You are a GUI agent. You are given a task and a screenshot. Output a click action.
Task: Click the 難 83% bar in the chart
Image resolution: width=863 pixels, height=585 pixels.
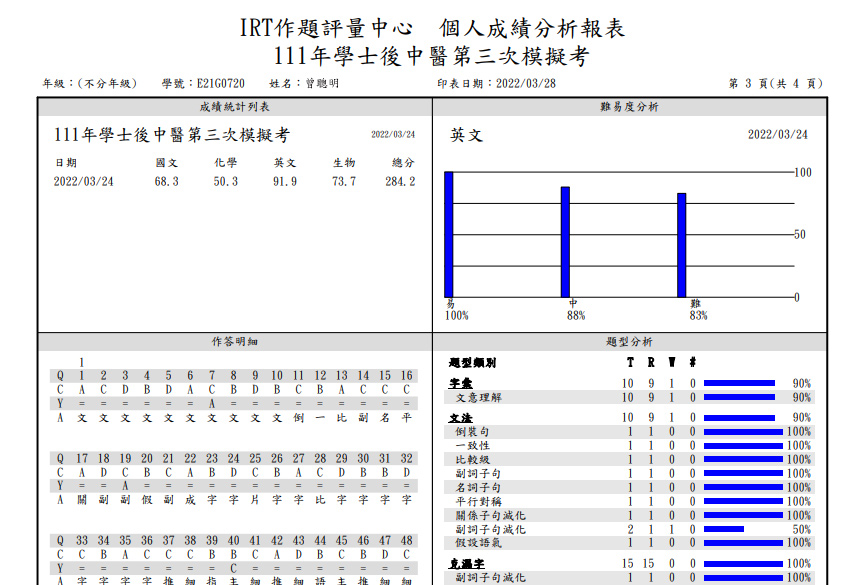point(683,245)
